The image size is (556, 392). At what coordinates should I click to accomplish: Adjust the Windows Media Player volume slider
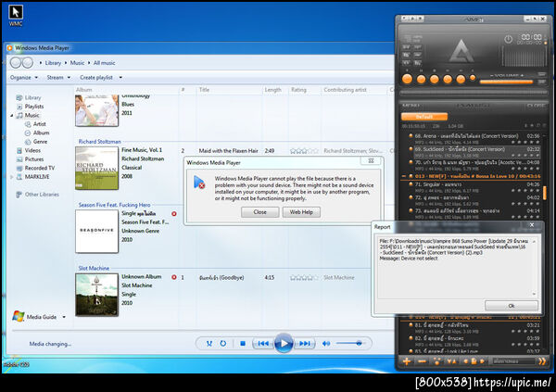(349, 343)
